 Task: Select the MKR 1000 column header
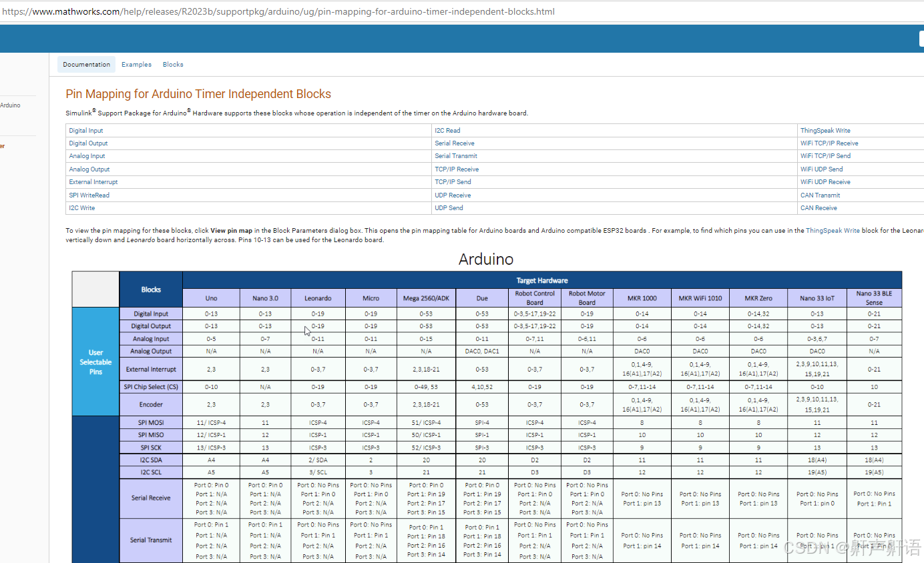[642, 298]
